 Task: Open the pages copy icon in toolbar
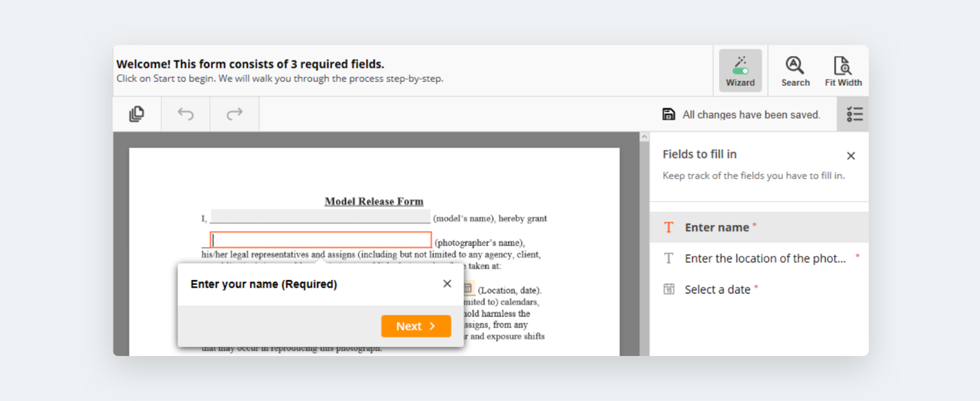coord(137,114)
